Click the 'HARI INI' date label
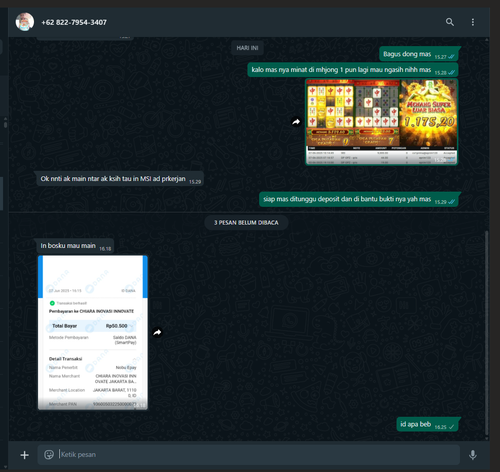This screenshot has width=500, height=472. [x=247, y=48]
